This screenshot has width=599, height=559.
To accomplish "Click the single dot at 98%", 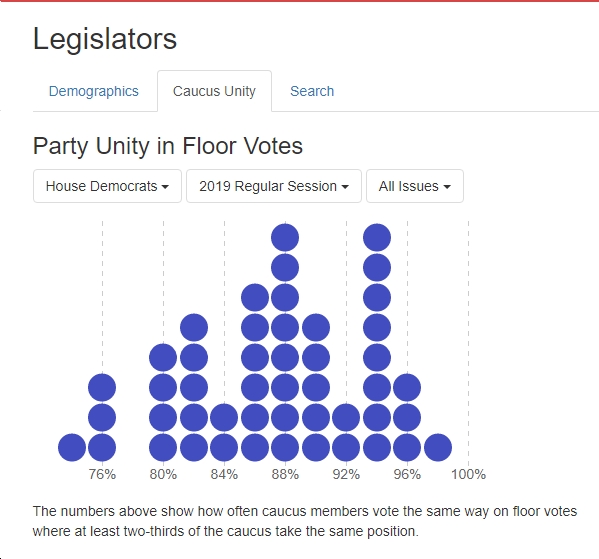I will click(x=438, y=447).
